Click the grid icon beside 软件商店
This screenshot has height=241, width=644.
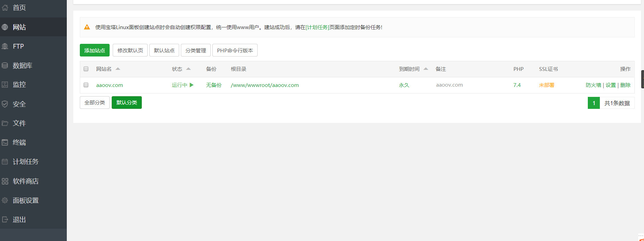coord(5,181)
